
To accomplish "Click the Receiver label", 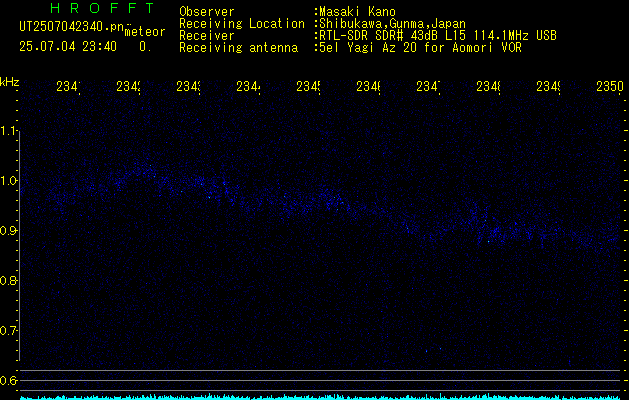I will click(x=207, y=36).
